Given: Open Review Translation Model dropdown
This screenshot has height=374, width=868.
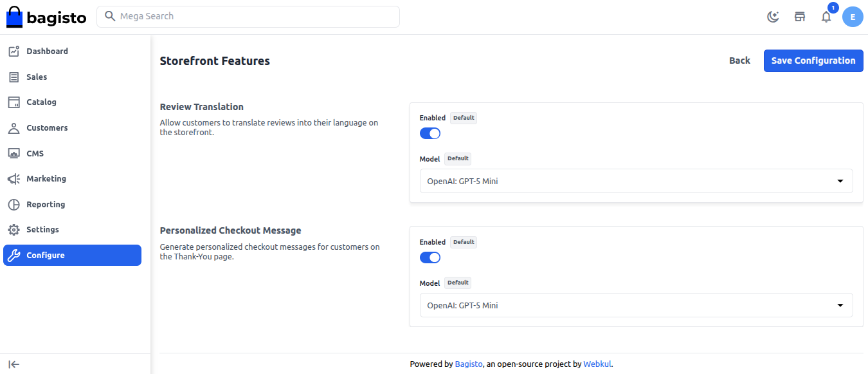Looking at the screenshot, I should 636,182.
